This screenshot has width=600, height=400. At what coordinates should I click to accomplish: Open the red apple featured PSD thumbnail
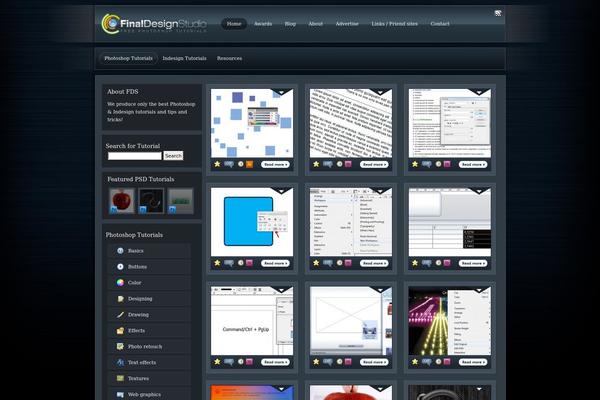pyautogui.click(x=122, y=201)
